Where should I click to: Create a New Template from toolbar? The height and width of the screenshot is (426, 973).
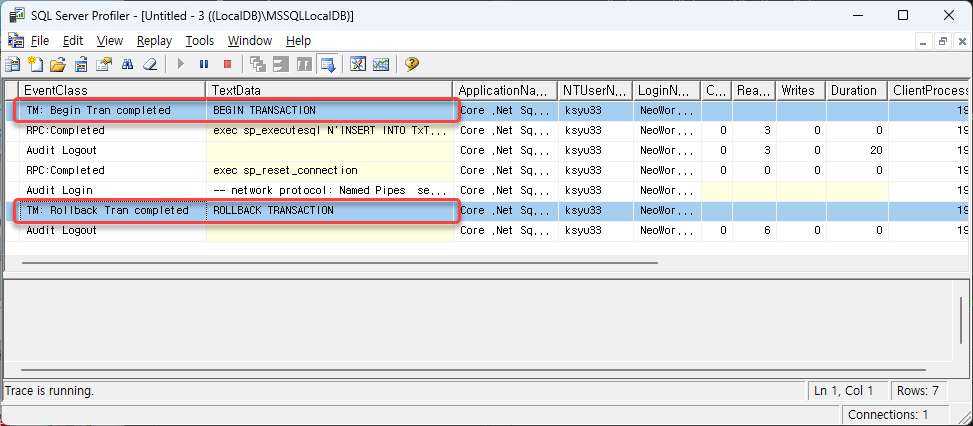point(35,64)
